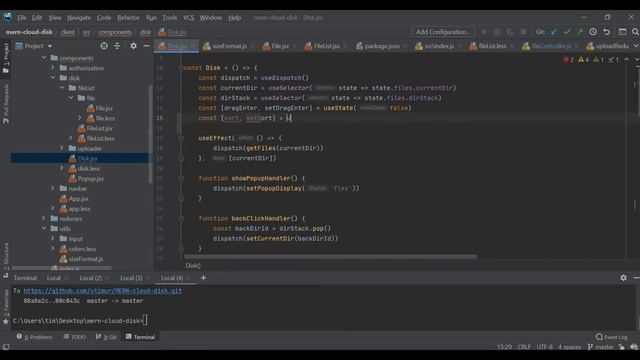Viewport: 640px width, 360px height.
Task: Click the CRLF line separator in status bar
Action: (x=524, y=347)
